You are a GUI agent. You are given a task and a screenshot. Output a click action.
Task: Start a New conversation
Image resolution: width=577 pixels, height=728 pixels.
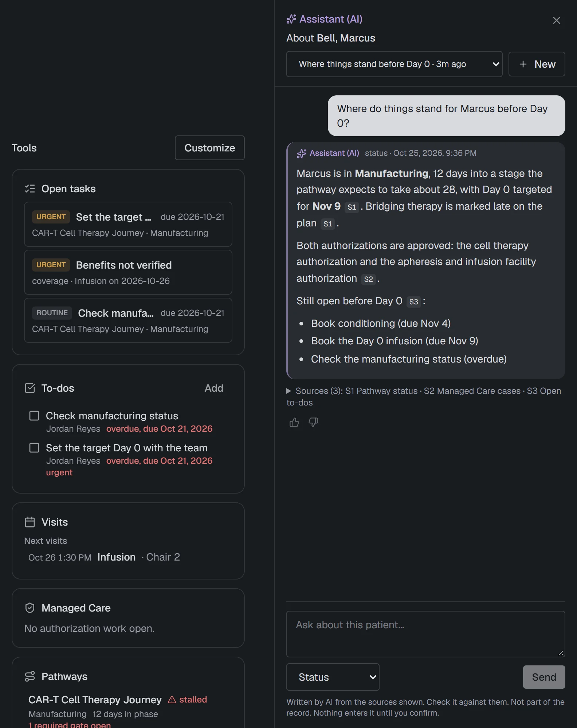coord(537,64)
